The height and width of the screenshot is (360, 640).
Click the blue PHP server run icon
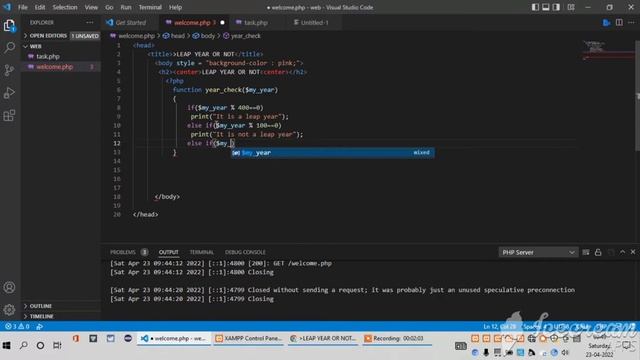coord(606,22)
